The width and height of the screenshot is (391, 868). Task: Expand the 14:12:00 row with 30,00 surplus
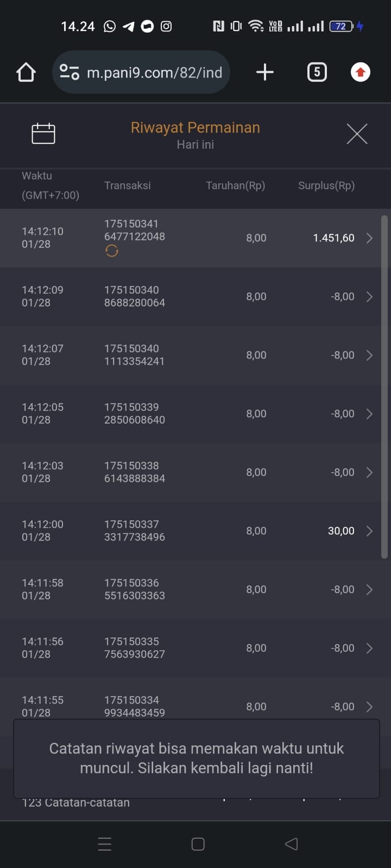(x=369, y=531)
